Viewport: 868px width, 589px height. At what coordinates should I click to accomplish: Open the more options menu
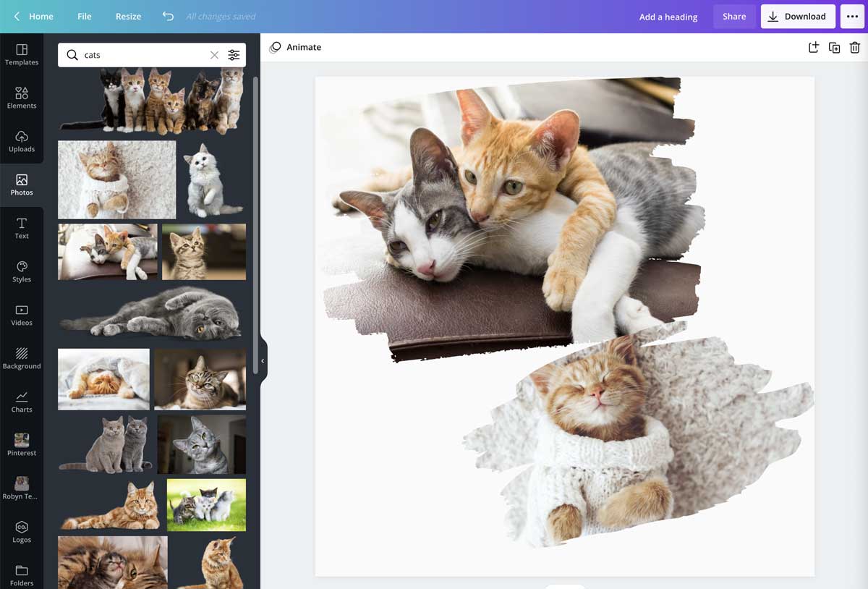853,16
